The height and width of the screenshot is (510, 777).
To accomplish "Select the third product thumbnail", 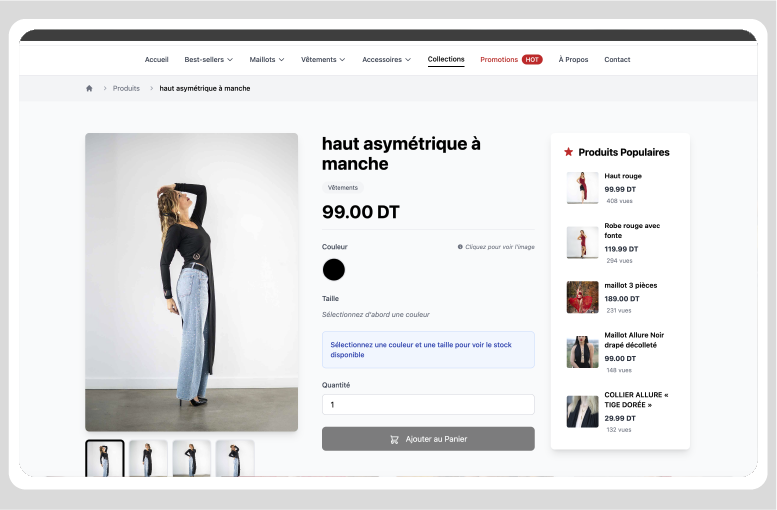I will (x=192, y=458).
